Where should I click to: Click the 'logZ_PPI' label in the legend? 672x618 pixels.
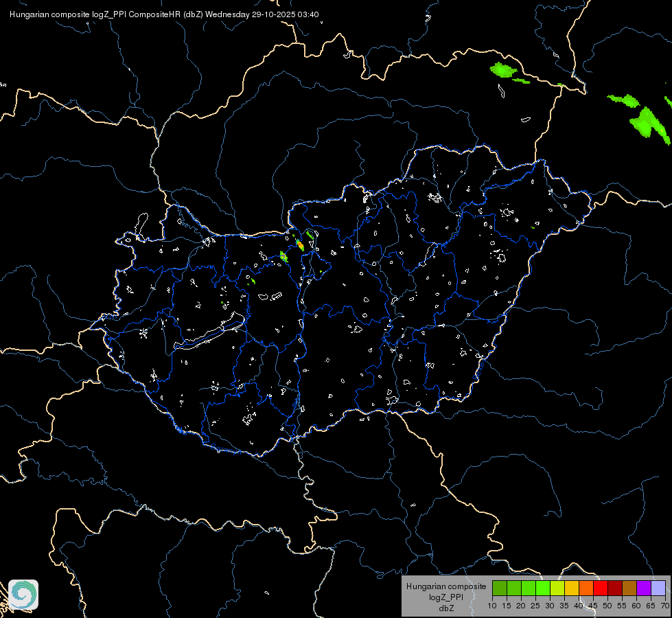coord(446,597)
